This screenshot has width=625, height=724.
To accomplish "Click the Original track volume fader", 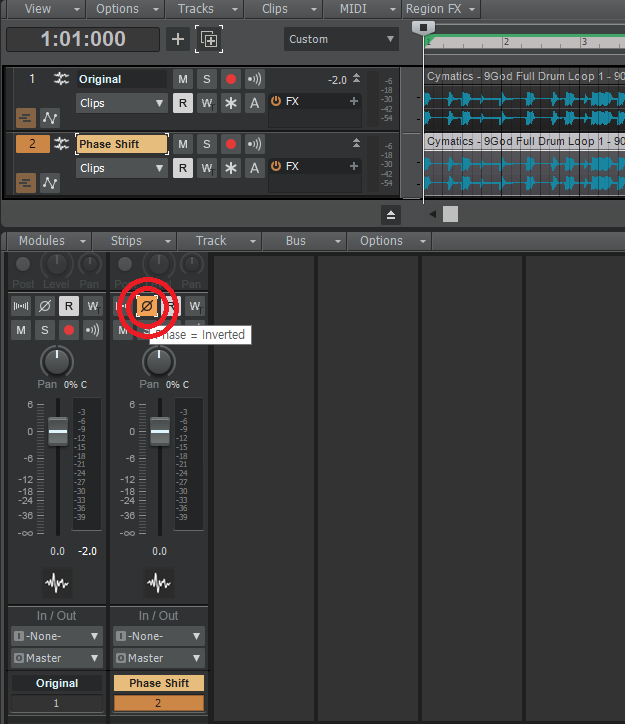I will point(58,432).
